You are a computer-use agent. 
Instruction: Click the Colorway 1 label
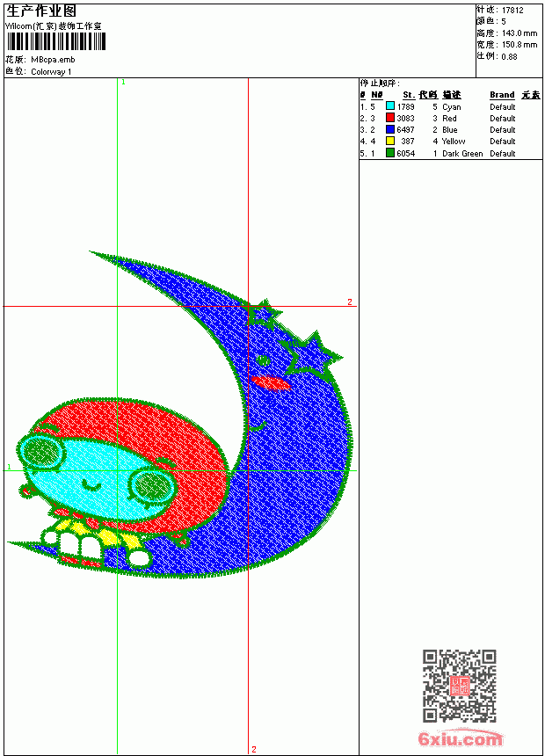51,72
